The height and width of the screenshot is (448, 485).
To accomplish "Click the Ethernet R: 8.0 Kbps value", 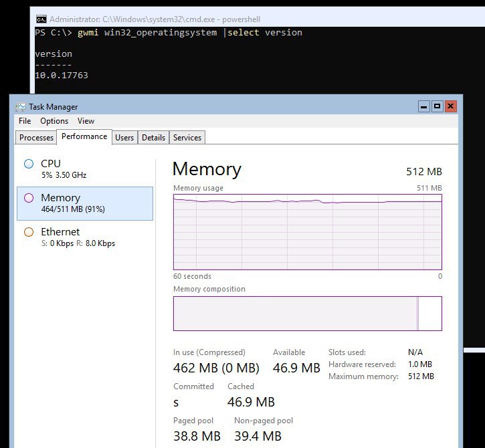I will (x=100, y=243).
